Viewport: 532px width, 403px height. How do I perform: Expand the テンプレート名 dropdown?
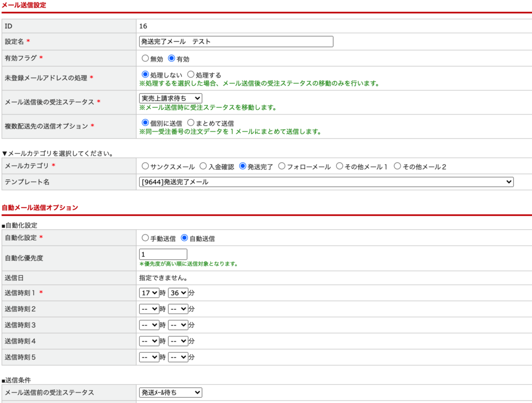click(x=326, y=182)
